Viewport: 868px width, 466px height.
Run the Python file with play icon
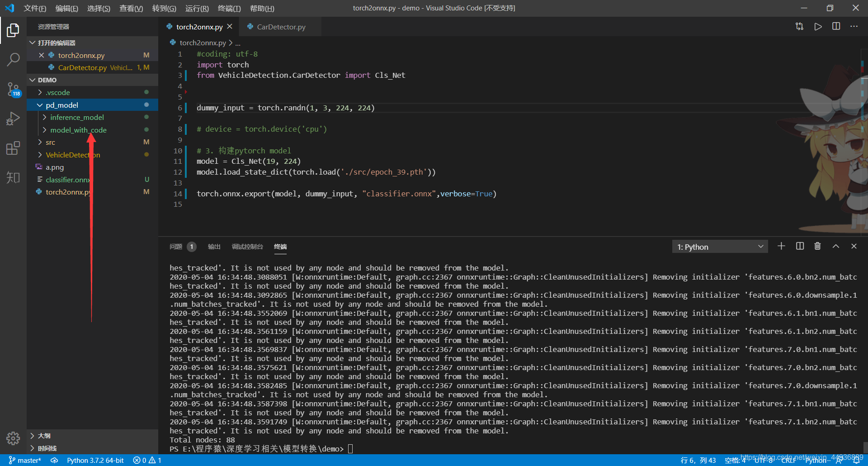818,27
